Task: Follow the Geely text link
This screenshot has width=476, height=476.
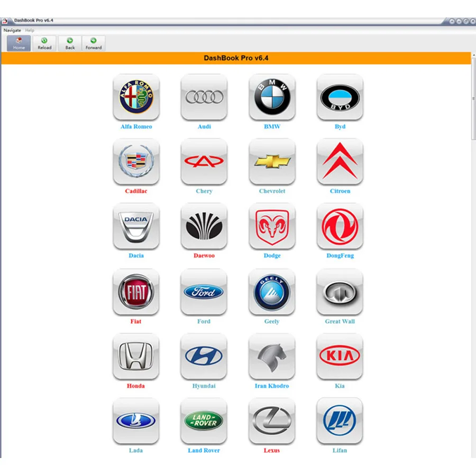Action: [x=272, y=321]
